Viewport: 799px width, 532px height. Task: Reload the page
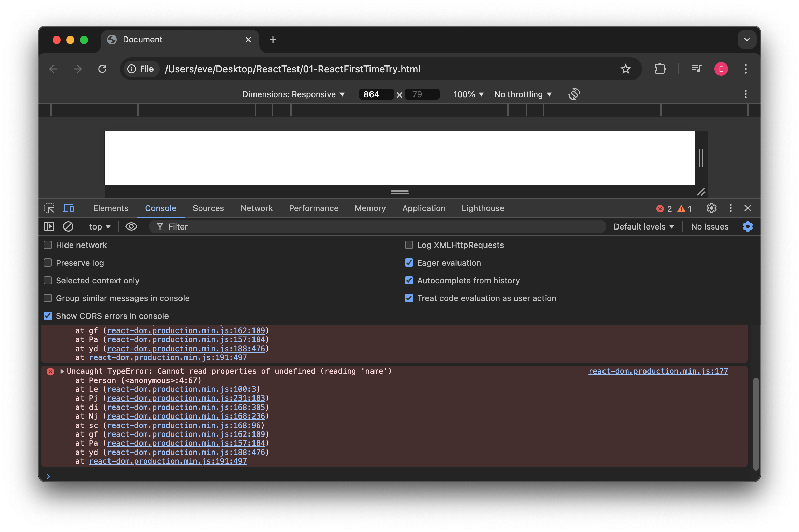click(x=103, y=69)
